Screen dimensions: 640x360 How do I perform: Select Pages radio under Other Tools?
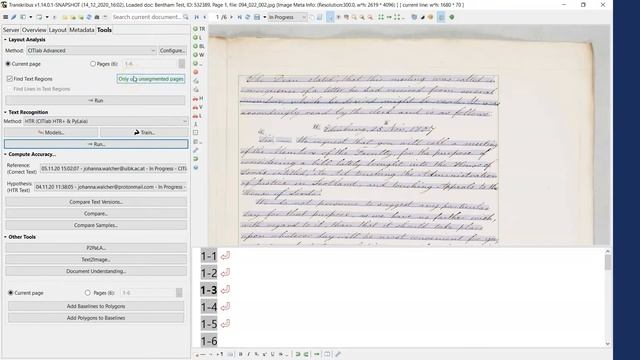point(87,293)
